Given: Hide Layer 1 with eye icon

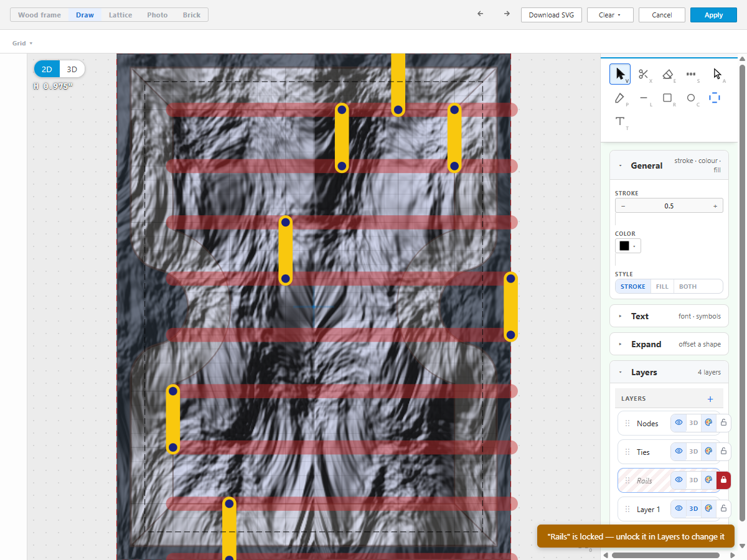Looking at the screenshot, I should point(679,509).
